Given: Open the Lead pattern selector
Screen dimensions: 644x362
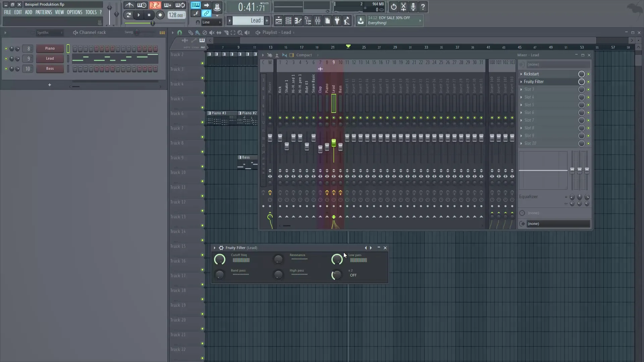Looking at the screenshot, I should [x=248, y=20].
